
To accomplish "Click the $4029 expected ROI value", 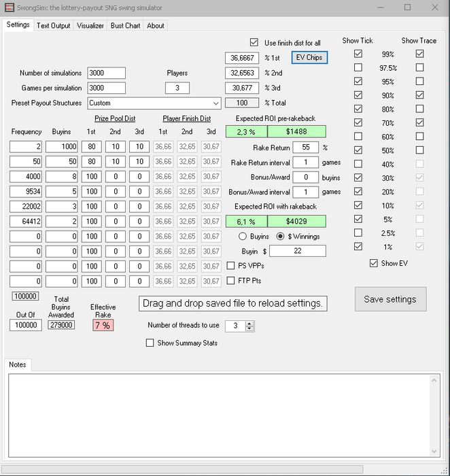I will tap(297, 221).
